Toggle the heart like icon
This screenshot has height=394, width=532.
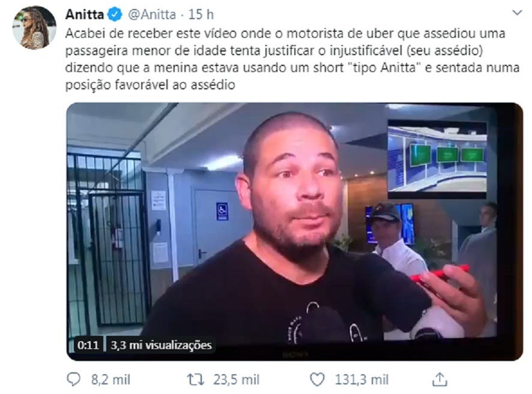pos(318,380)
